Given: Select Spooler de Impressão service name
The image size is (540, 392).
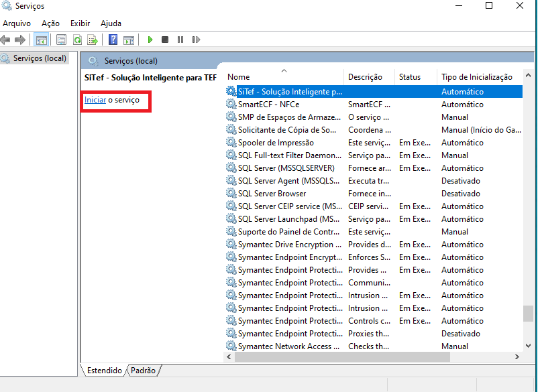Looking at the screenshot, I should [x=276, y=143].
